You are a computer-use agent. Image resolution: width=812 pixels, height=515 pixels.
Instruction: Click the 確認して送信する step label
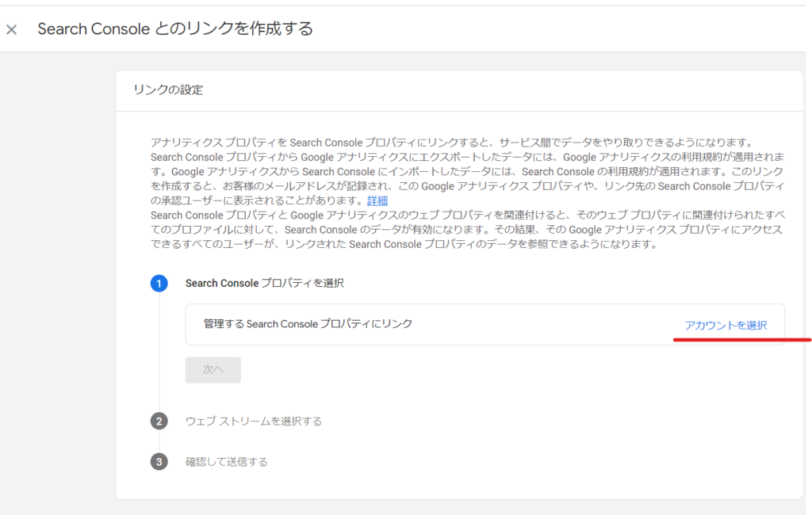(226, 462)
